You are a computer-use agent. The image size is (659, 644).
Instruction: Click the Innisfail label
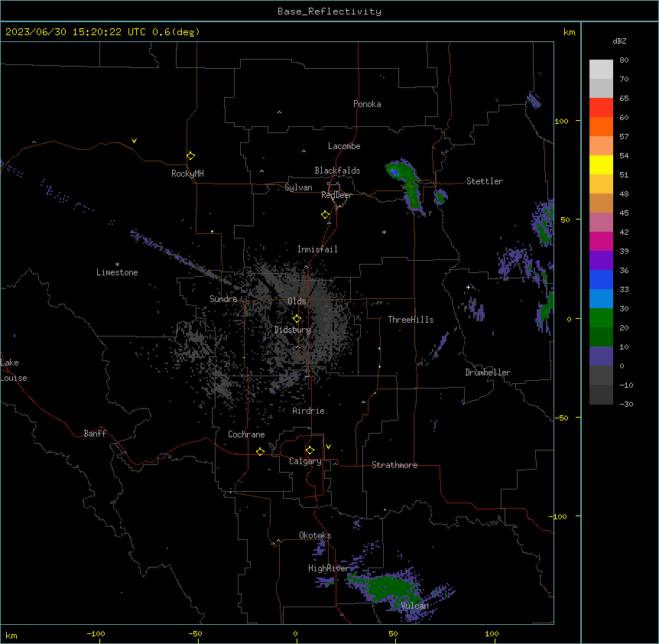click(317, 249)
